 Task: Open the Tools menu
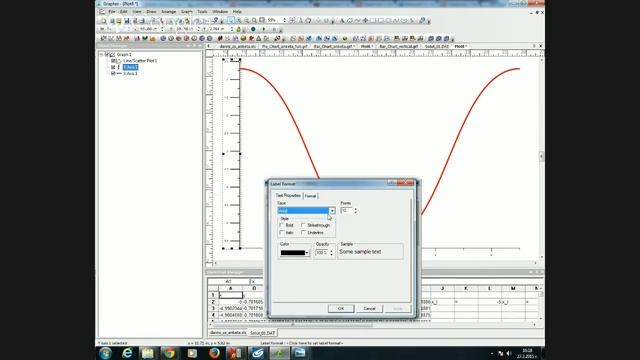coord(202,12)
